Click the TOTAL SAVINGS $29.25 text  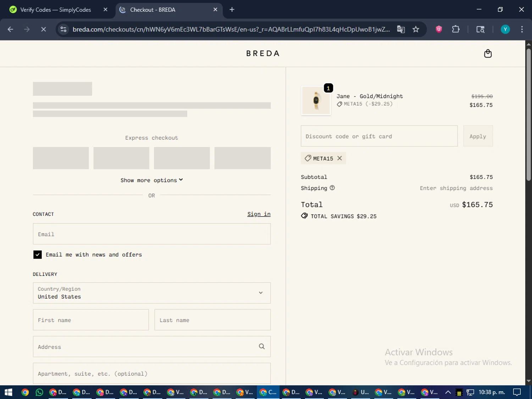click(344, 216)
